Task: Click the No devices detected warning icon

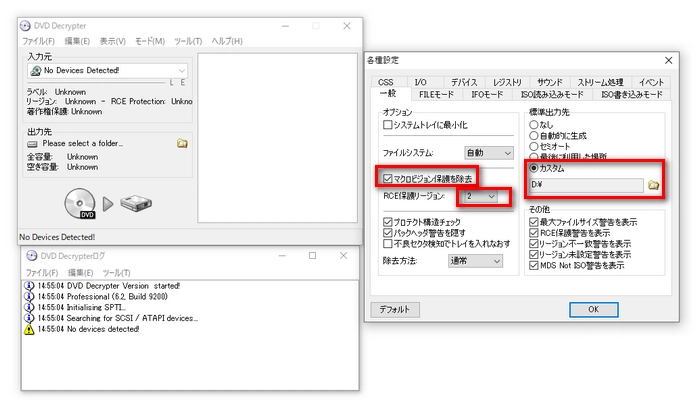Action: (x=29, y=329)
